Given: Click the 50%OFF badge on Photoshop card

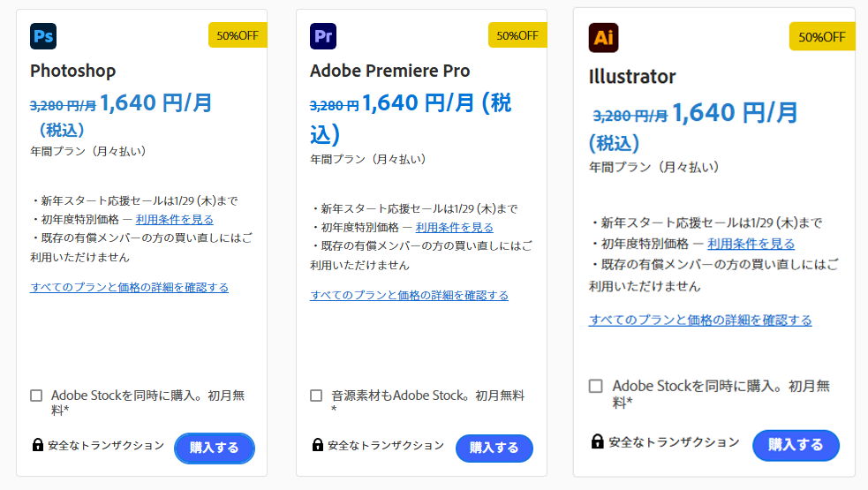Looking at the screenshot, I should [x=238, y=35].
